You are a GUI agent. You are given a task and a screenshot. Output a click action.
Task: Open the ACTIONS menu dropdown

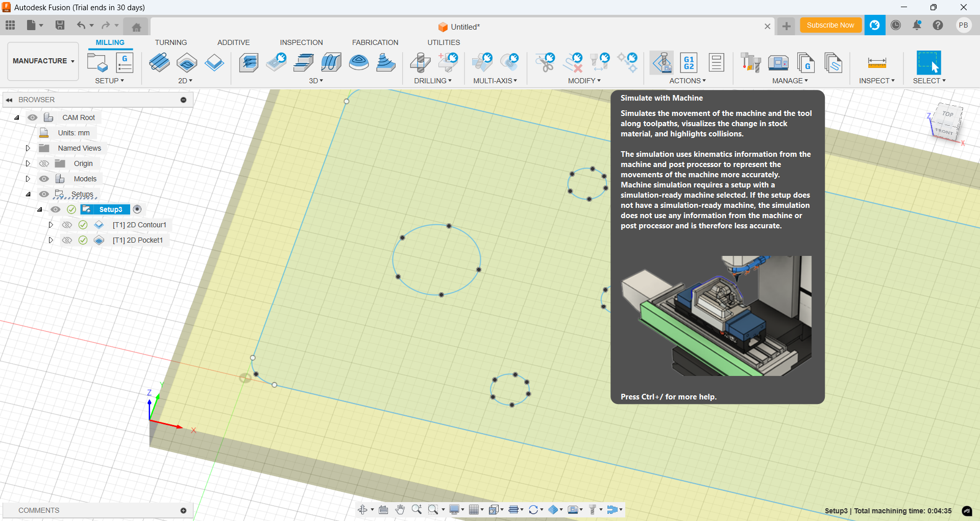(x=688, y=81)
